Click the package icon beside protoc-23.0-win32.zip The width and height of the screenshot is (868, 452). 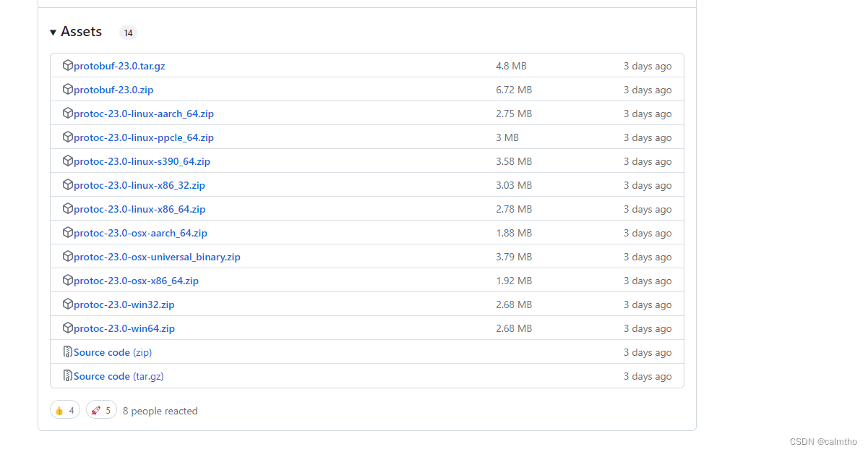click(x=68, y=304)
